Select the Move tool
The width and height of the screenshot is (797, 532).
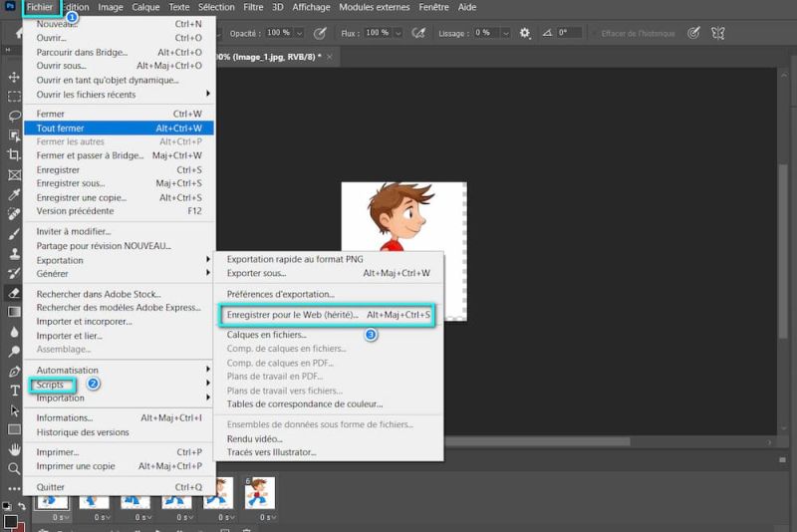pos(14,77)
